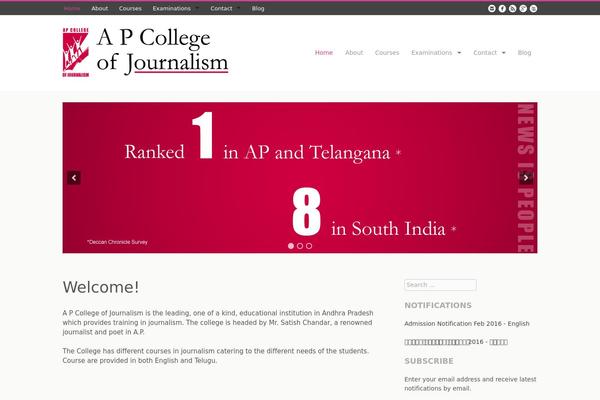Click the rightmost social icon in the dark top bar

pos(533,8)
